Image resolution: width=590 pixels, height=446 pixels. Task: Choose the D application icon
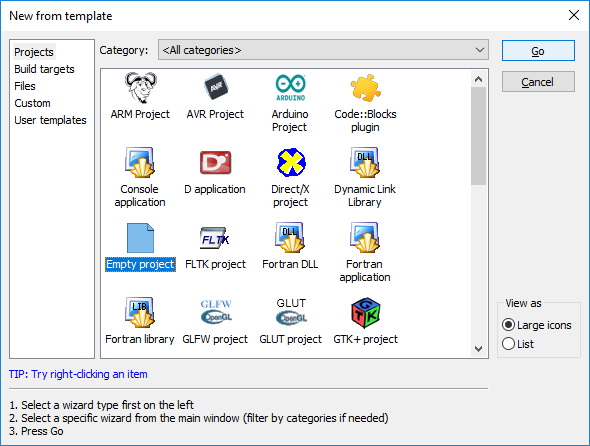[216, 163]
